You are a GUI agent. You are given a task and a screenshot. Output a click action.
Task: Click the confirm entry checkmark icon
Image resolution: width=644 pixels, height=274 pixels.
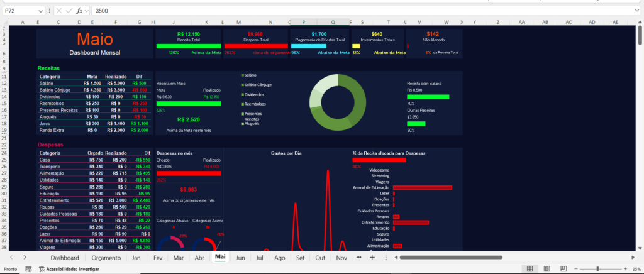point(69,11)
